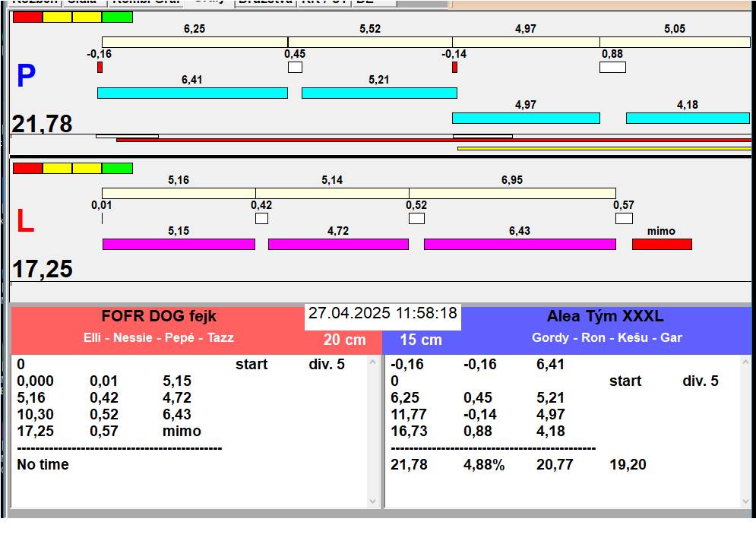Click the white box under 0,57 in lane L
Image resolution: width=756 pixels, height=544 pixels.
pyautogui.click(x=624, y=219)
